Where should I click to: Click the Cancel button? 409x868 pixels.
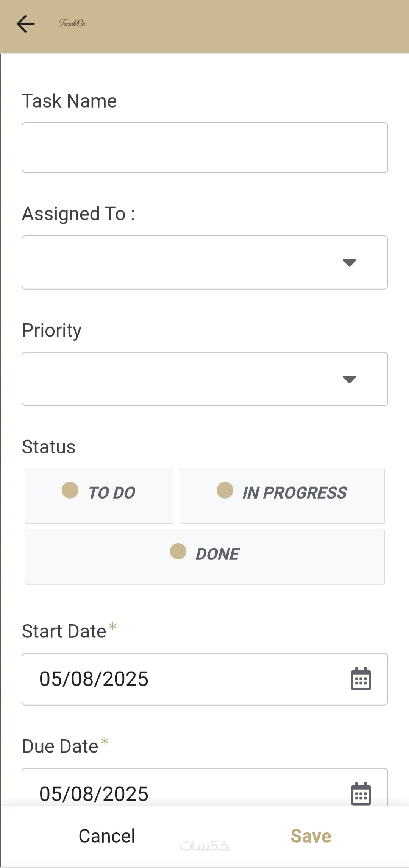tap(107, 836)
